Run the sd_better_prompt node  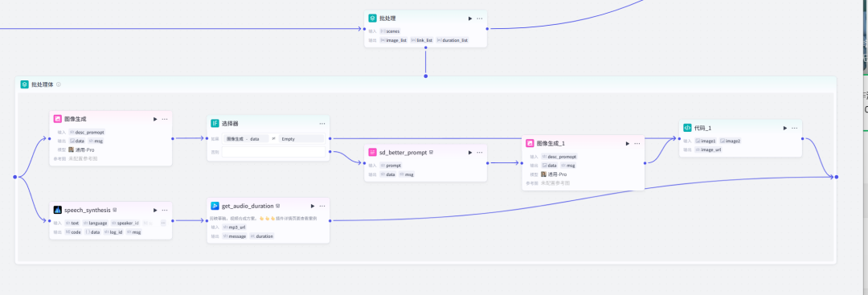tap(470, 152)
